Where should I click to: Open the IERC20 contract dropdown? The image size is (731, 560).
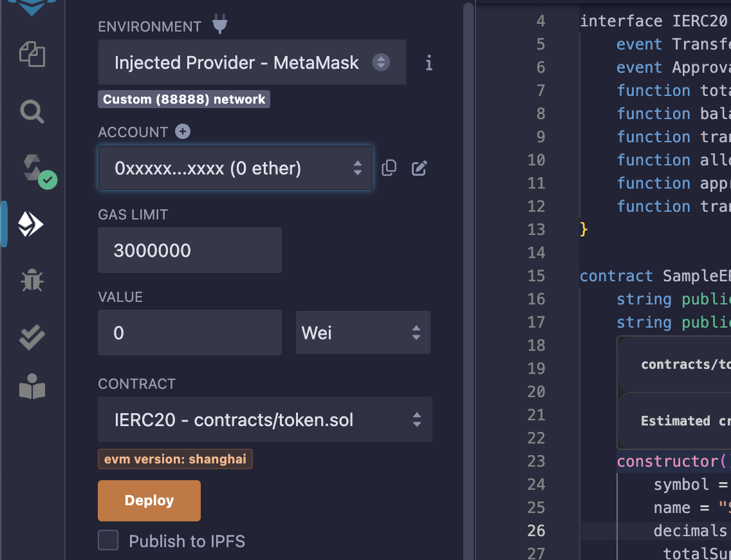coord(264,420)
